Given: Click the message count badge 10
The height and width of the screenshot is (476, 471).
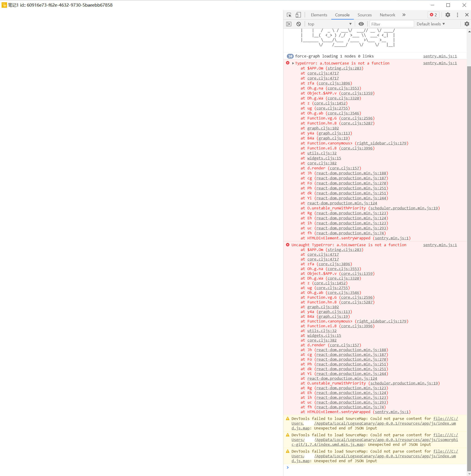Looking at the screenshot, I should point(290,56).
